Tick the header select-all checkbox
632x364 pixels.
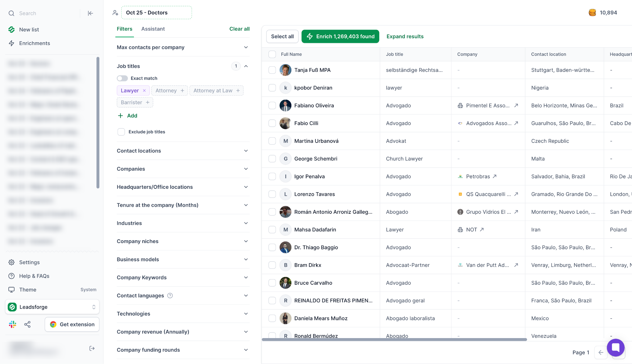pos(272,54)
